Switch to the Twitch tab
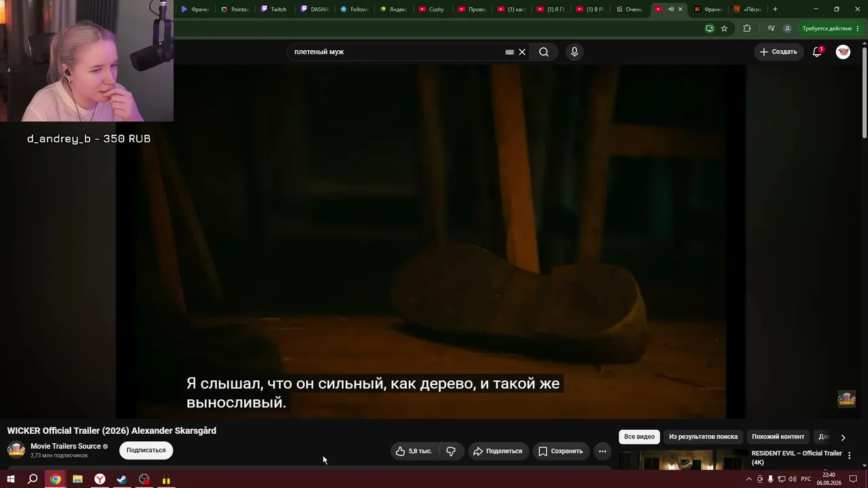Screen dimensions: 868x488 click(x=273, y=9)
